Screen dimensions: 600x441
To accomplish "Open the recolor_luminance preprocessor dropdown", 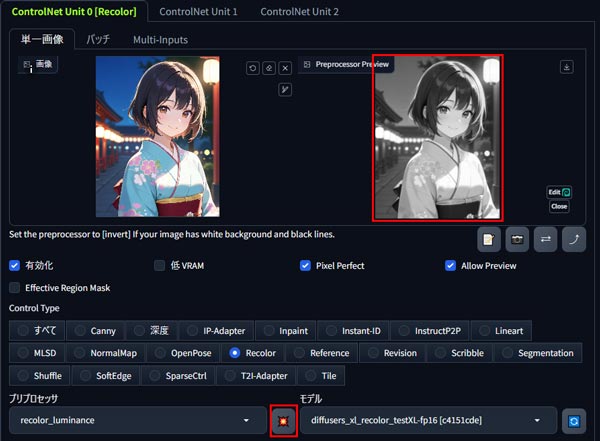I will point(138,420).
